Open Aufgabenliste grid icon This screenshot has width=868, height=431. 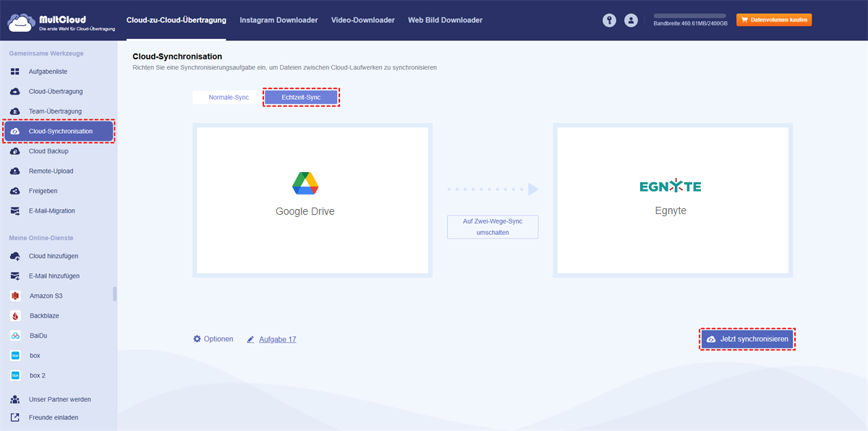coord(15,72)
